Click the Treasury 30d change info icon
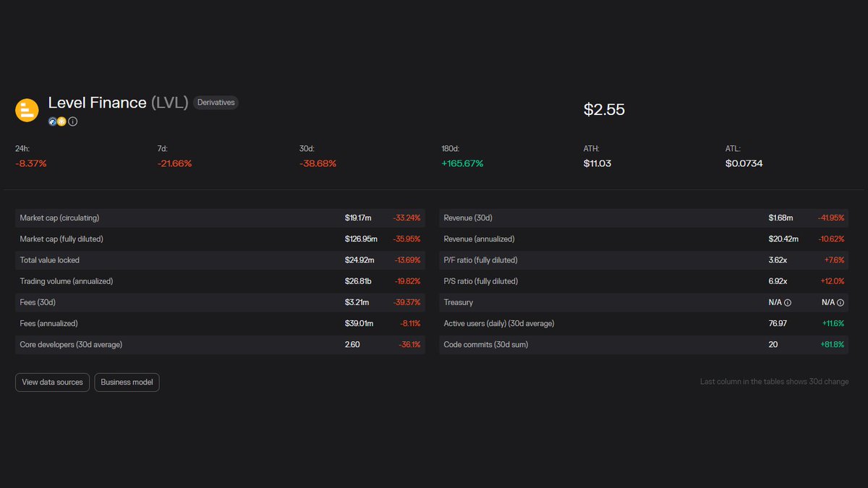Screen dimensions: 868x488 coord(841,303)
